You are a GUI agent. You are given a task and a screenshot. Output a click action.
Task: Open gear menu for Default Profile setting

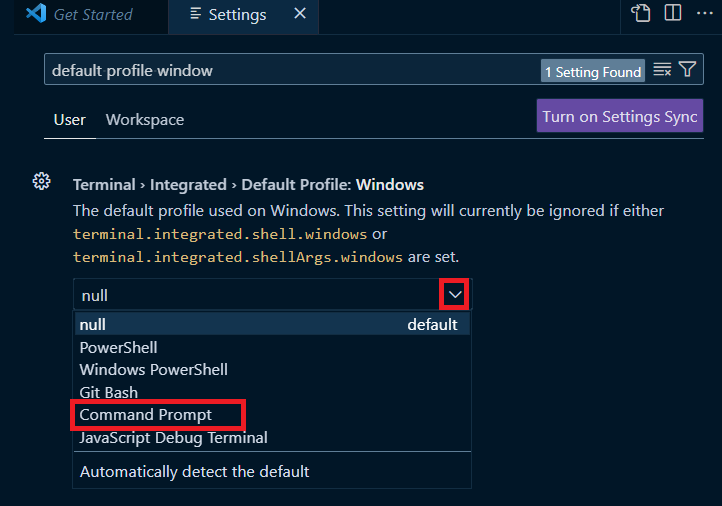tap(41, 181)
